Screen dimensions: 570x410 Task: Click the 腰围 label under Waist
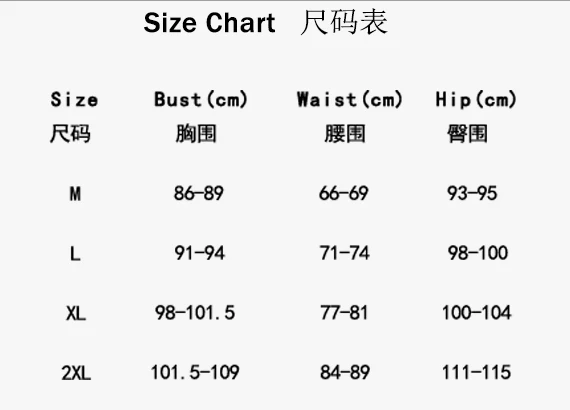(x=345, y=133)
